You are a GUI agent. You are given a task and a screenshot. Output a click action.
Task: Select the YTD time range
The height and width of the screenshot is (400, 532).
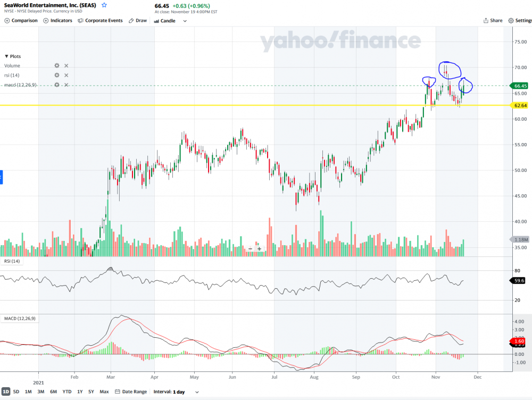pos(67,391)
